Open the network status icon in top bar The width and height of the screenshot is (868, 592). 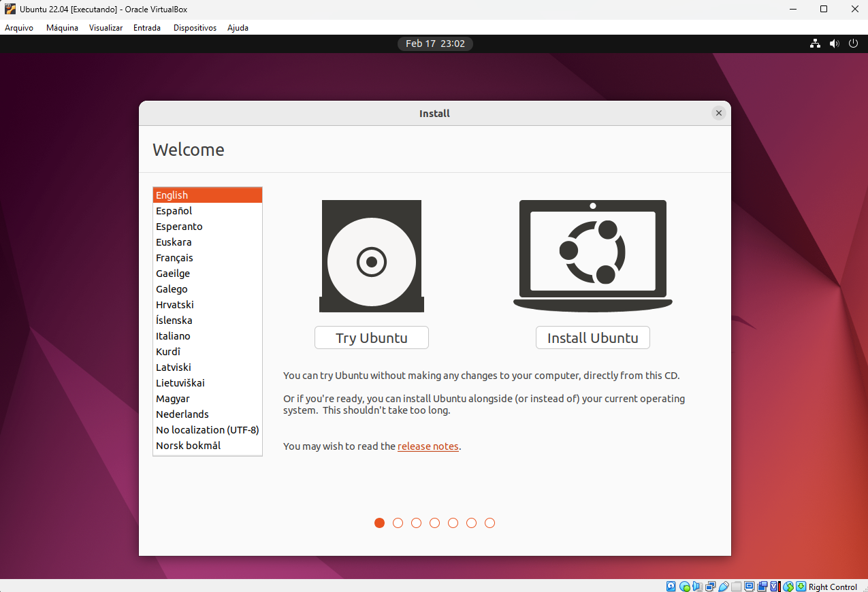[x=815, y=44]
